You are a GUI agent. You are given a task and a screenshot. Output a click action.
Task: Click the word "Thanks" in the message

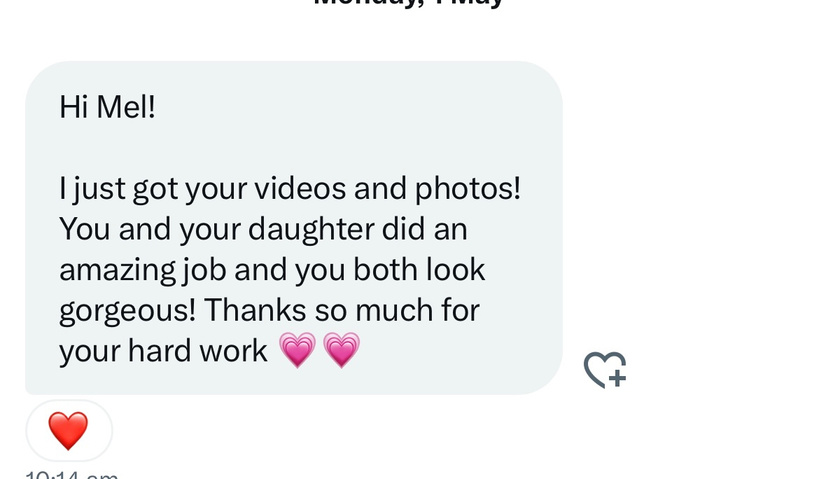point(255,309)
